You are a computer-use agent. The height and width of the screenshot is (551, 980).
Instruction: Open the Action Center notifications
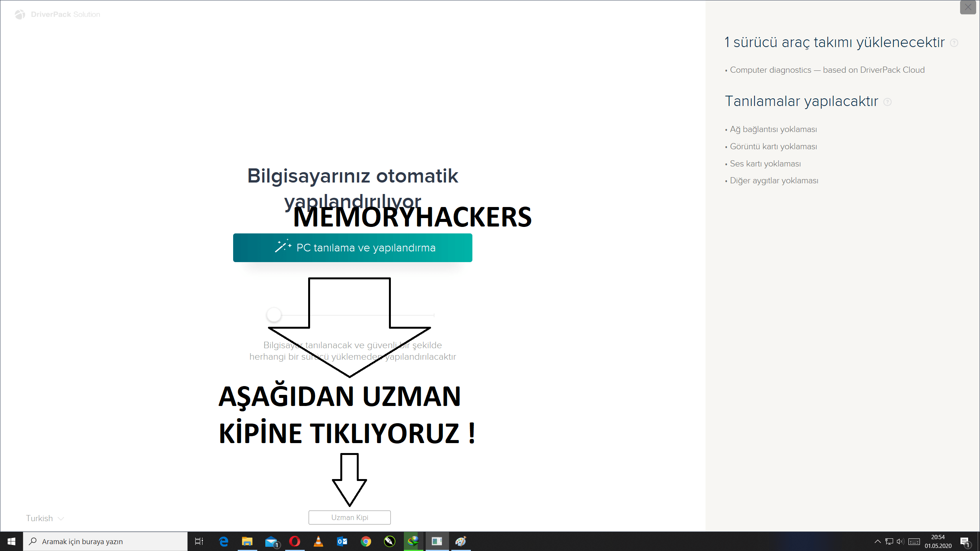(965, 541)
